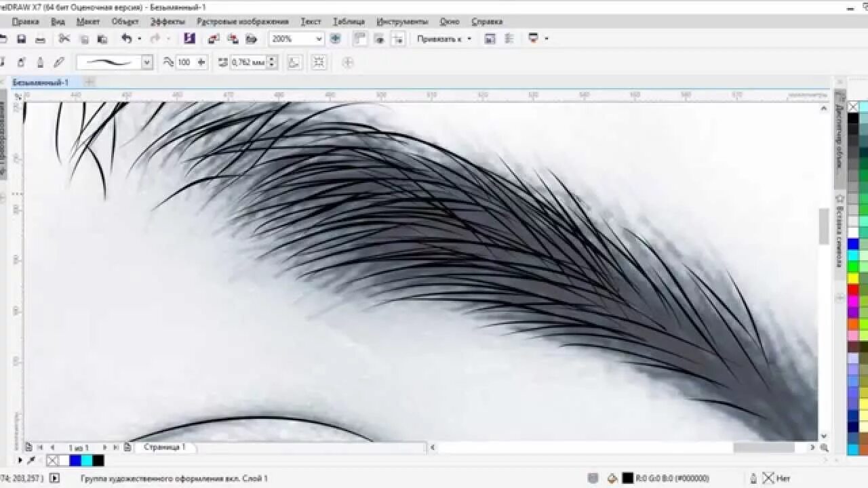
Task: Click the options settings icon
Action: tap(509, 39)
